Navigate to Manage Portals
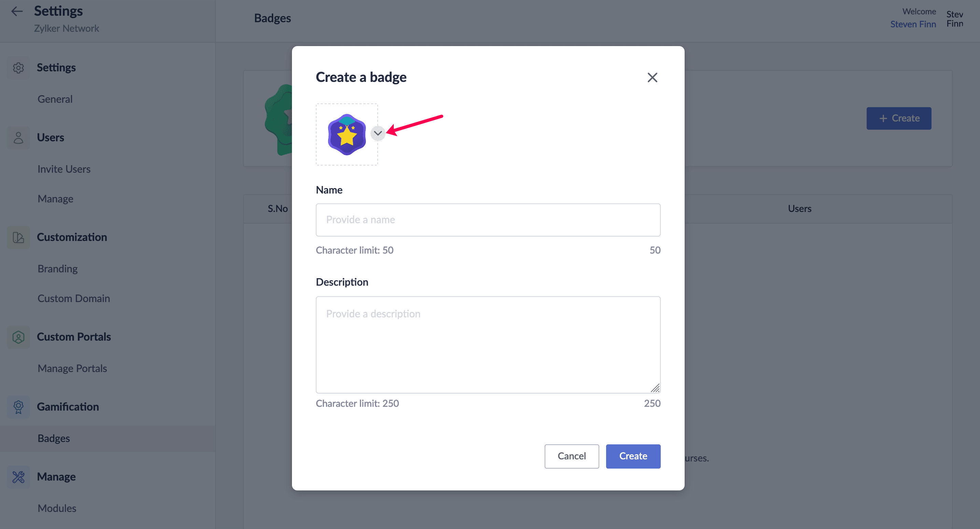980x529 pixels. click(72, 369)
